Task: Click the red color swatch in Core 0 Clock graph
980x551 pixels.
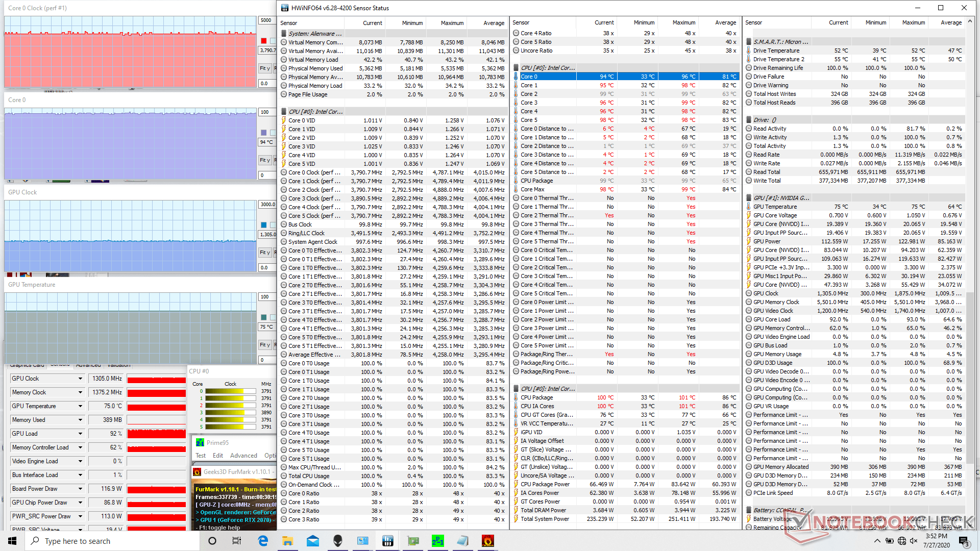Action: pyautogui.click(x=263, y=40)
